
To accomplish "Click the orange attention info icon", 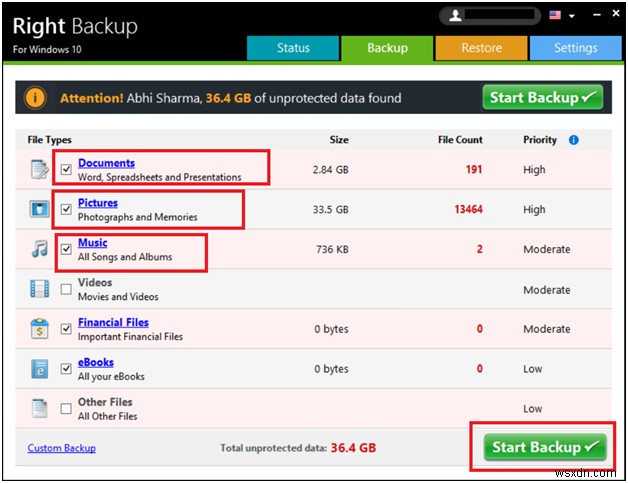I will tap(35, 97).
